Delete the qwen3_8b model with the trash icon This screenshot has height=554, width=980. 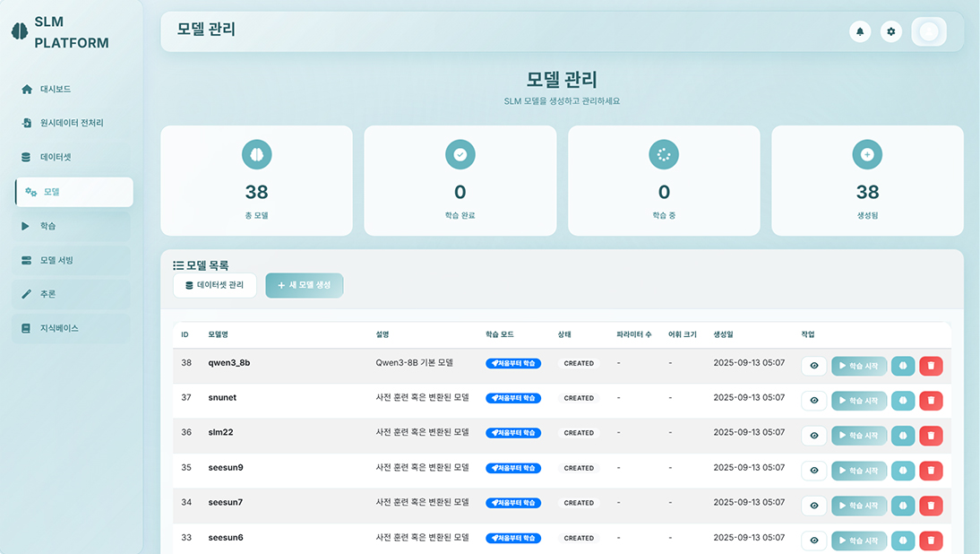coord(931,366)
